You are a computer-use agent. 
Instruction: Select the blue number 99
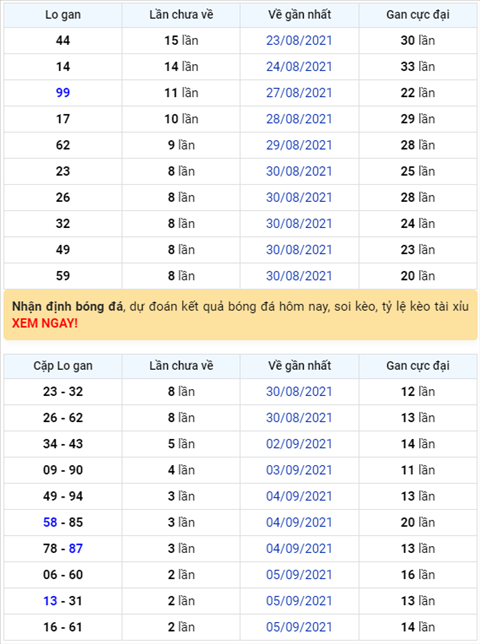coord(63,93)
